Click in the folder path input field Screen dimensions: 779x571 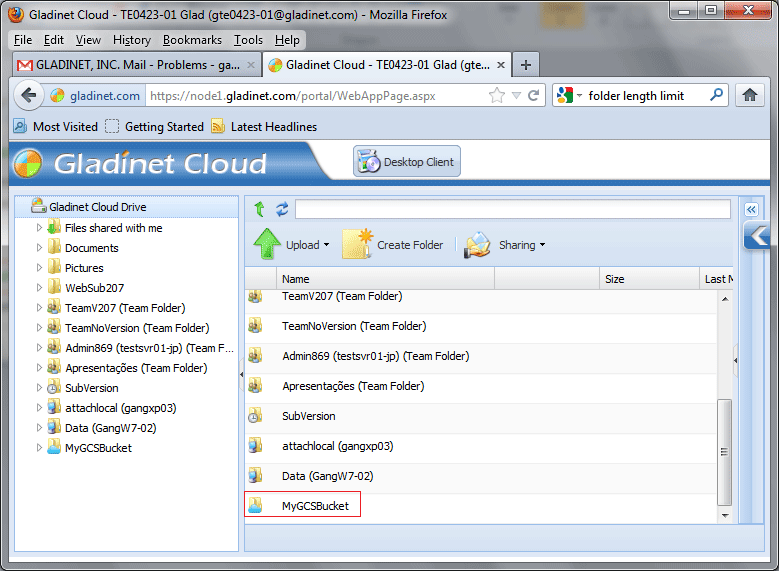click(x=513, y=209)
